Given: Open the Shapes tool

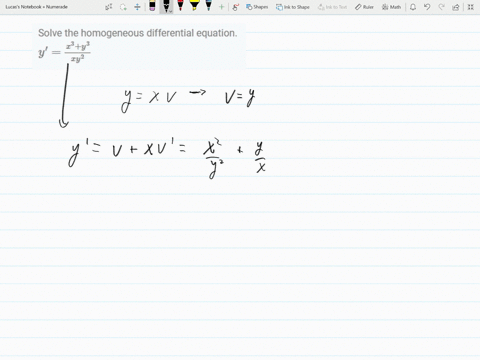Looking at the screenshot, I should 257,7.
